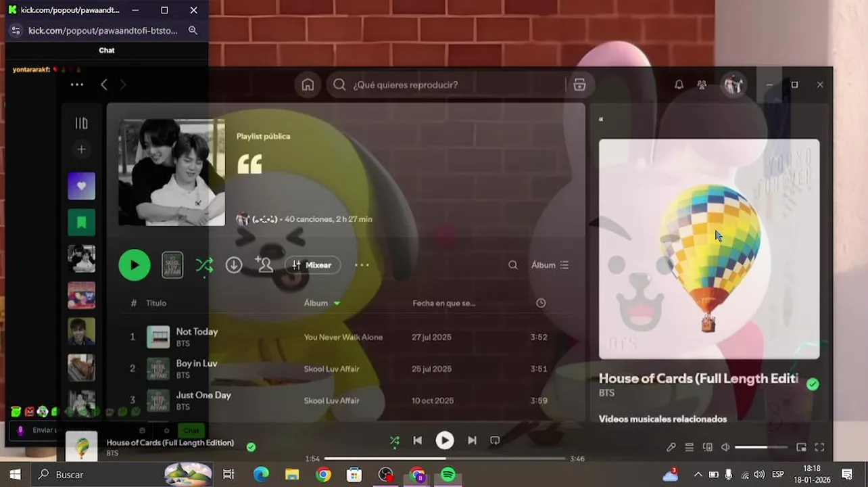The width and height of the screenshot is (868, 487).
Task: Click the playlist owner name near 40 canciones
Action: tap(264, 219)
